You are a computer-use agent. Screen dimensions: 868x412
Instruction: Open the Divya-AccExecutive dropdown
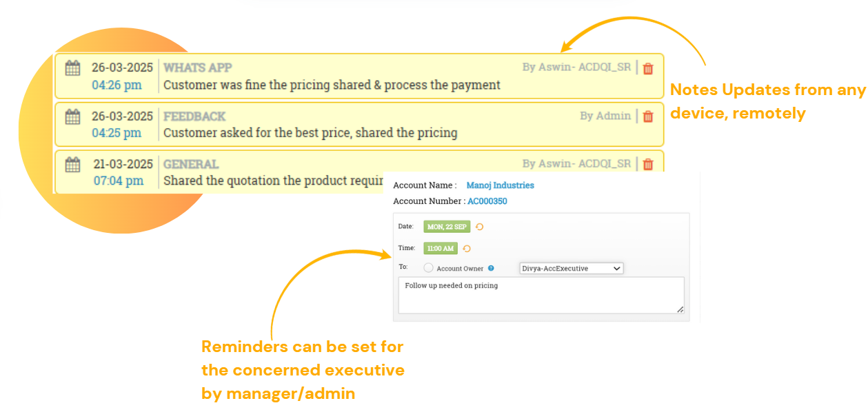(571, 268)
